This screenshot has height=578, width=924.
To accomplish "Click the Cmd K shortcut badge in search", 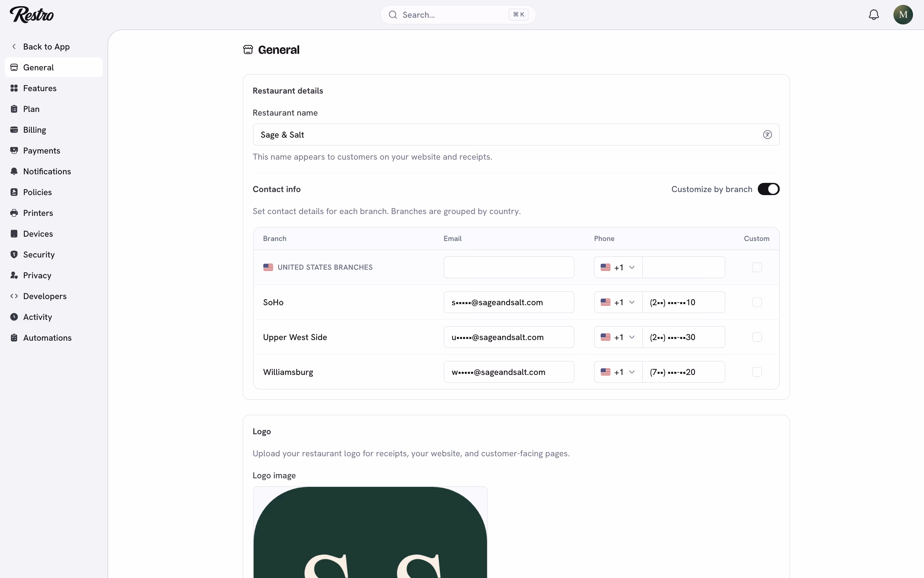I will point(518,15).
